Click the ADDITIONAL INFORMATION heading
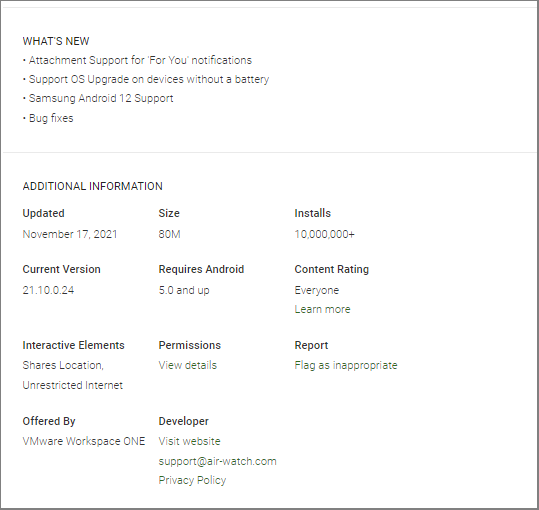Screen dimensions: 539x510 92,186
